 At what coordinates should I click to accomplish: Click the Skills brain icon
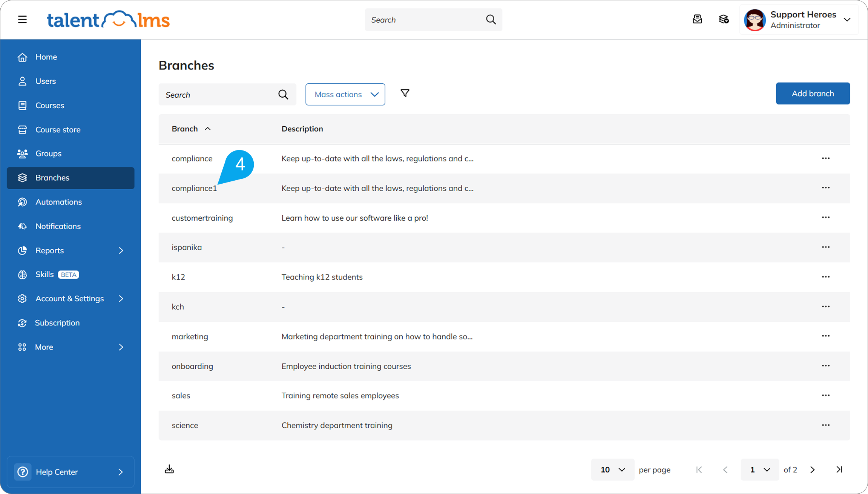tap(22, 275)
